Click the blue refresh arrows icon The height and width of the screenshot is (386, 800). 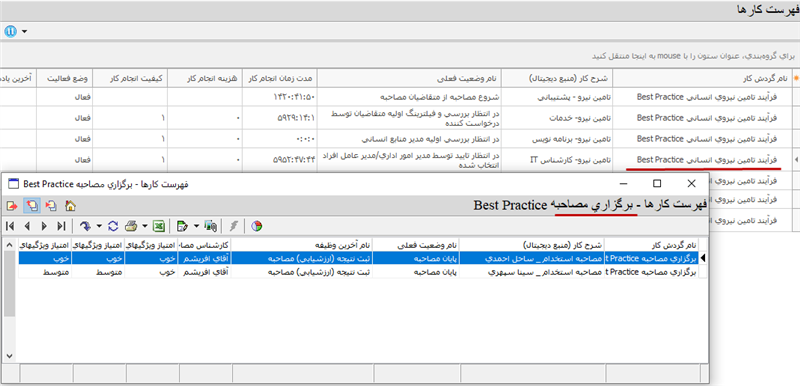click(113, 225)
